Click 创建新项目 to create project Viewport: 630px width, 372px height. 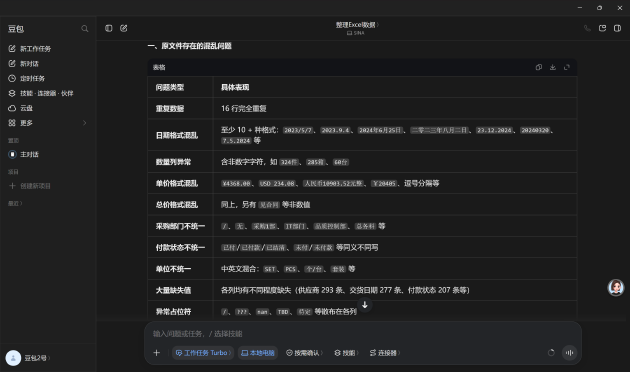48,186
